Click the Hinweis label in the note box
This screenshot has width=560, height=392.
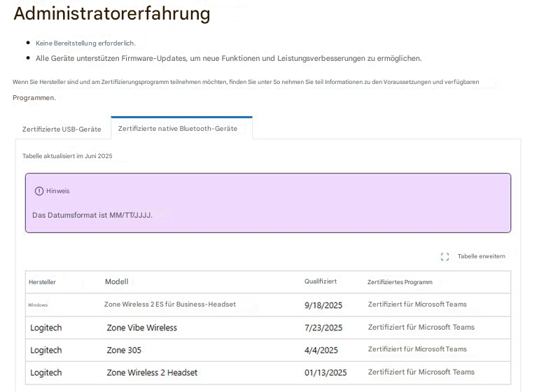(58, 191)
